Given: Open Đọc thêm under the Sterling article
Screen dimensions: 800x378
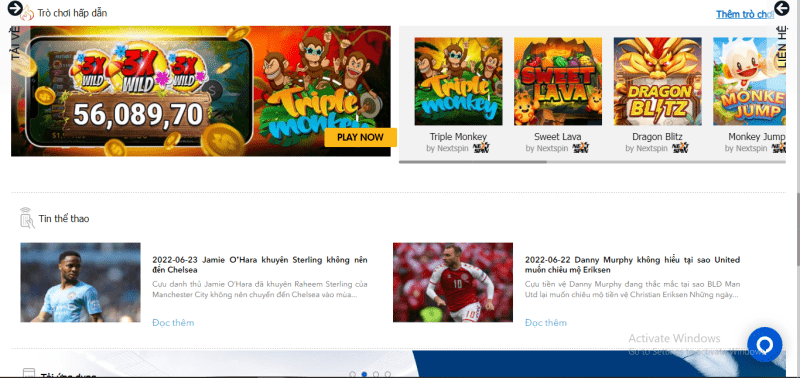Looking at the screenshot, I should [x=173, y=322].
